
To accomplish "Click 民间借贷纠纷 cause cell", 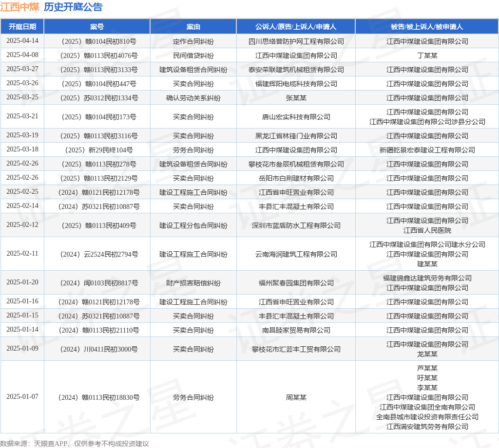I will tap(193, 56).
